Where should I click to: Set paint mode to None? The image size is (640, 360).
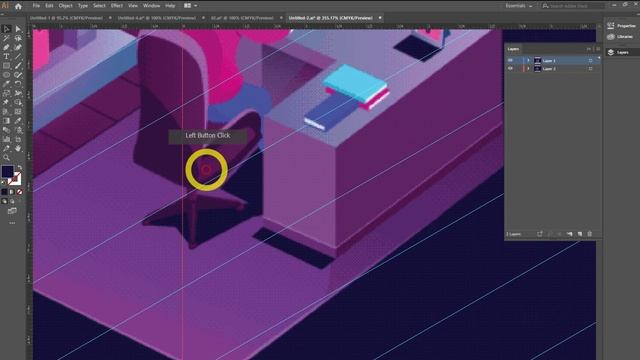[x=19, y=192]
